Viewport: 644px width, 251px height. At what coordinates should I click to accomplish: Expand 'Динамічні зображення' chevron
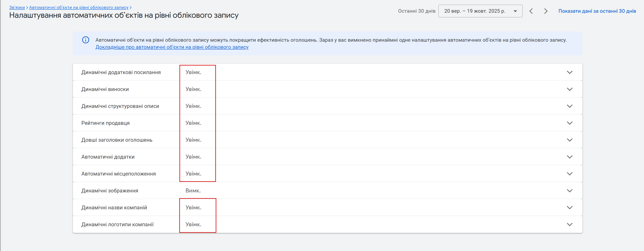[569, 191]
